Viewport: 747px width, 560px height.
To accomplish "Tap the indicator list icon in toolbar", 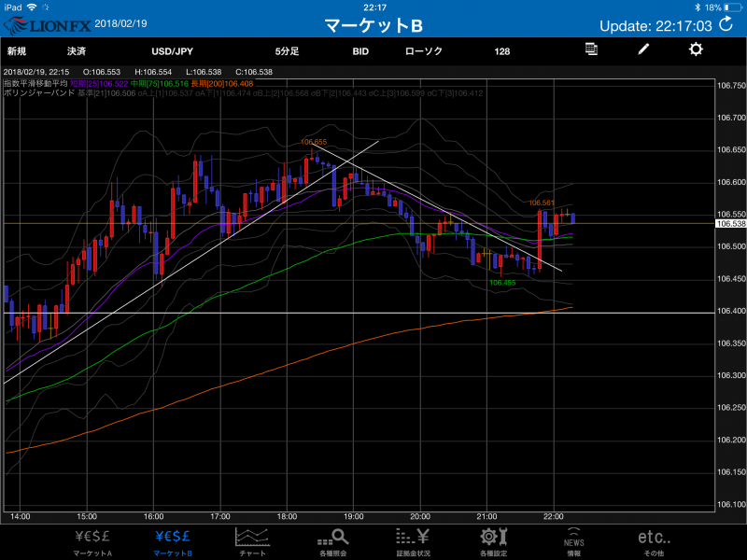I will point(591,49).
